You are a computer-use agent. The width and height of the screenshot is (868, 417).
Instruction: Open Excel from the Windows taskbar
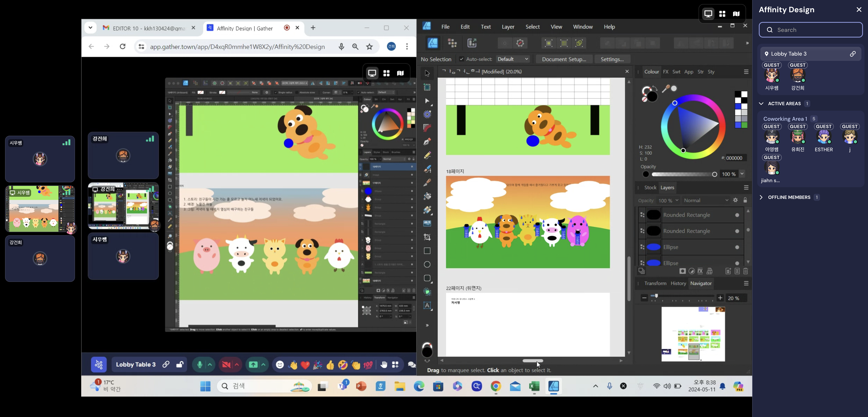(x=534, y=386)
